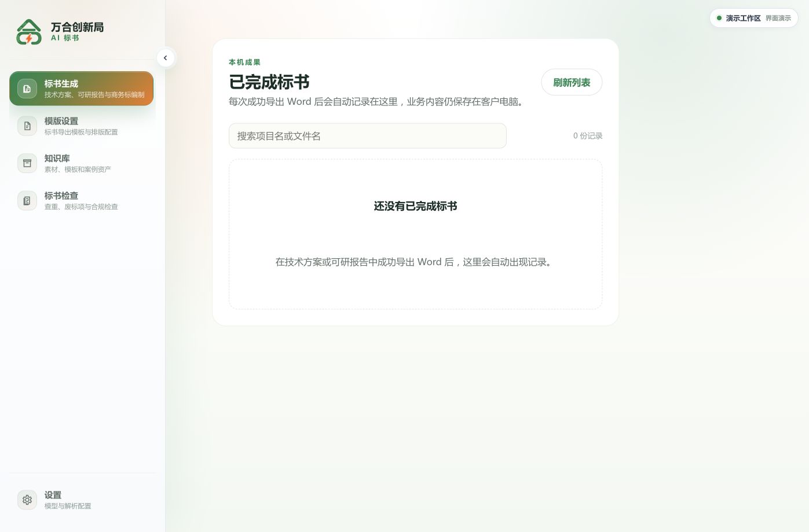Click the 知识库 archive box icon
This screenshot has height=532, width=809.
27,163
